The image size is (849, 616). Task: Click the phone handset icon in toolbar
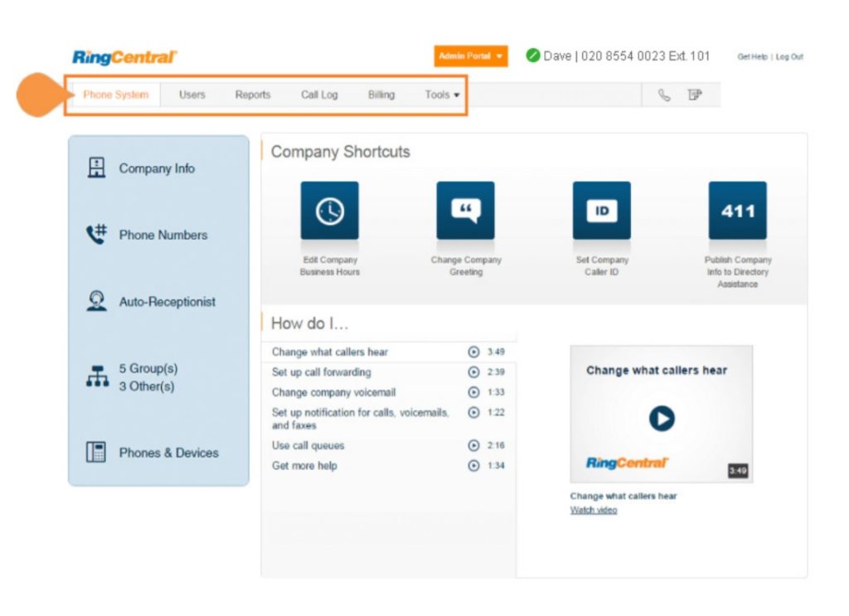pos(664,95)
